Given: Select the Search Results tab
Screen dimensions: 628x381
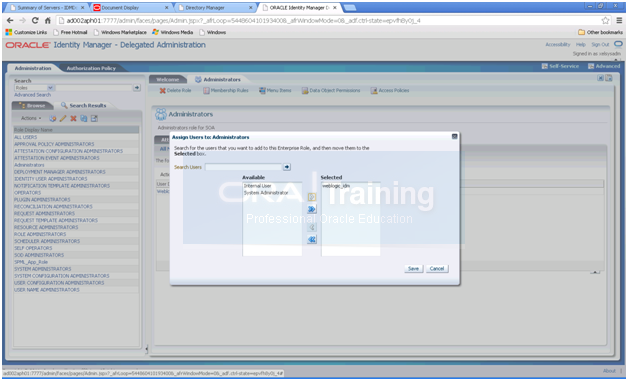Looking at the screenshot, I should [84, 105].
